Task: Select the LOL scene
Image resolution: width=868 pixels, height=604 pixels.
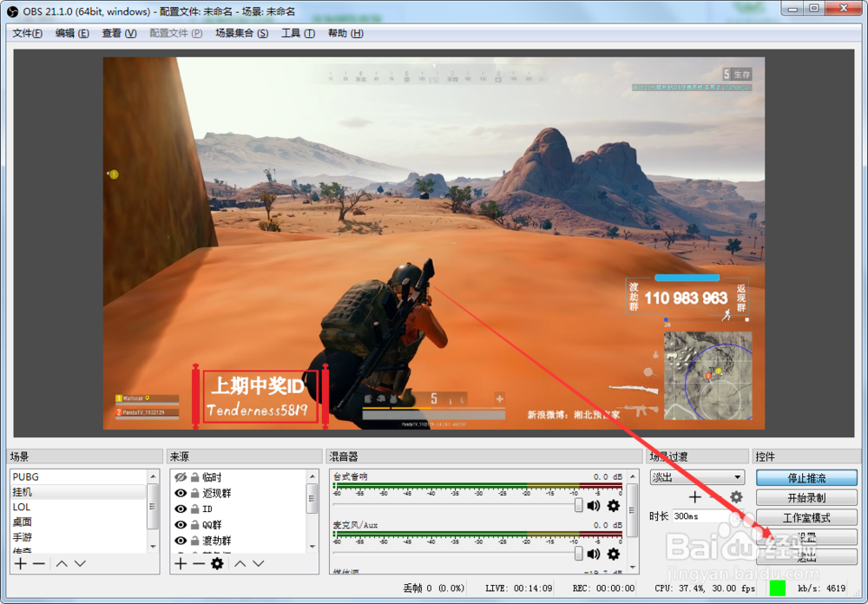Action: 78,507
